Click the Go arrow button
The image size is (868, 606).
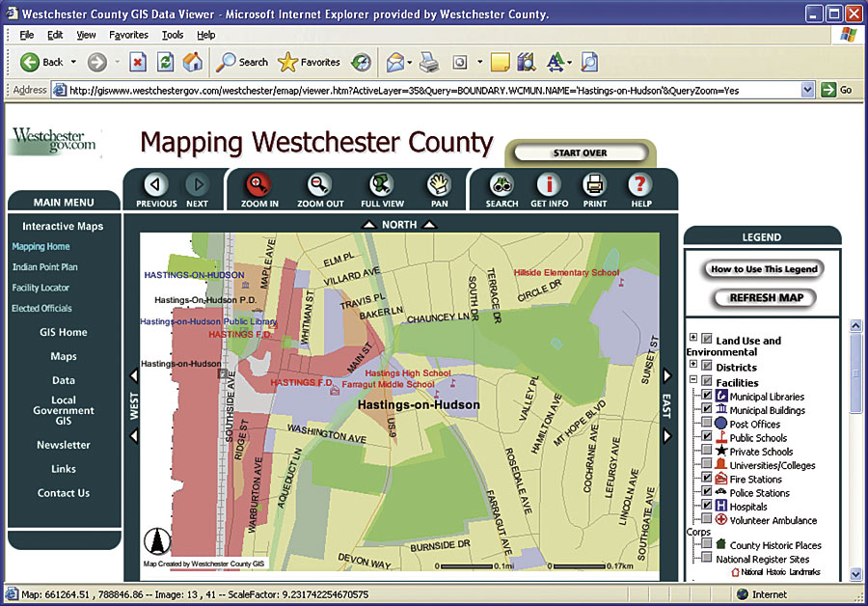tap(836, 90)
